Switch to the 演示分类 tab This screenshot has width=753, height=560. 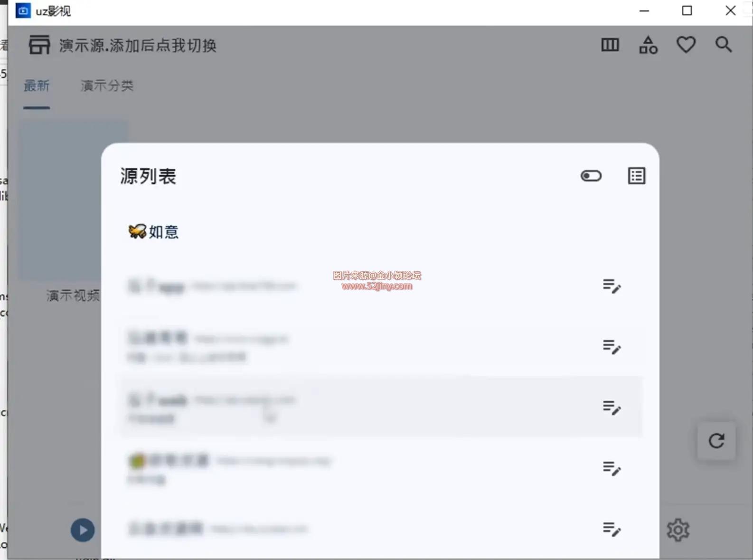[107, 86]
